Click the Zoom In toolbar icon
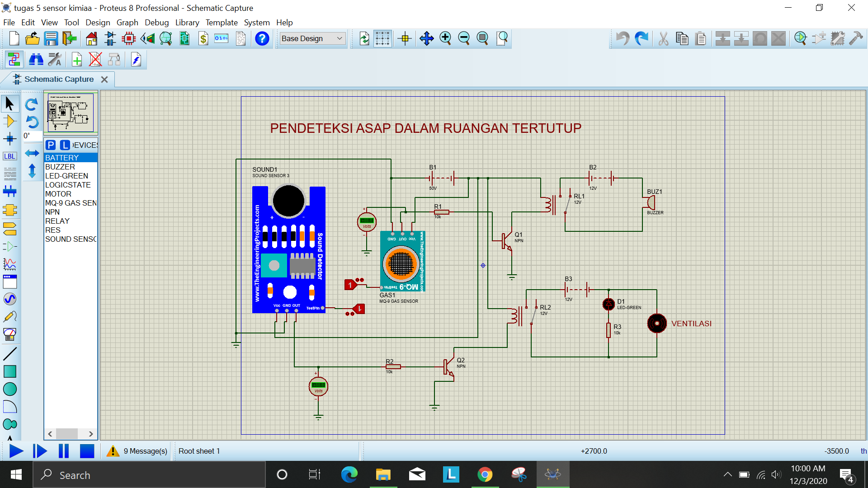The width and height of the screenshot is (868, 488). pos(445,39)
